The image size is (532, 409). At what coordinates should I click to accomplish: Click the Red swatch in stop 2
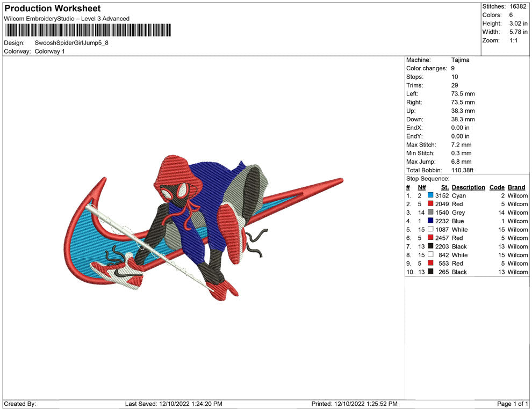pyautogui.click(x=430, y=203)
